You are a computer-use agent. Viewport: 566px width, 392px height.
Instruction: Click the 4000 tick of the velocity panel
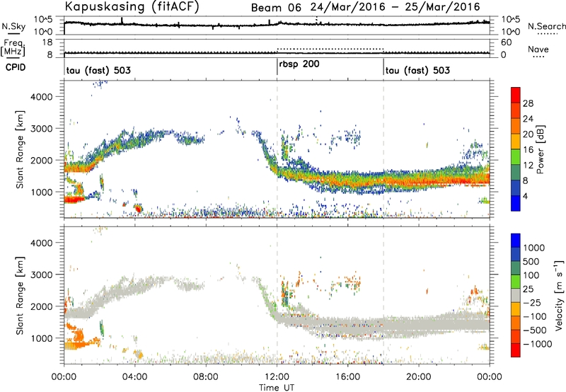pos(41,243)
